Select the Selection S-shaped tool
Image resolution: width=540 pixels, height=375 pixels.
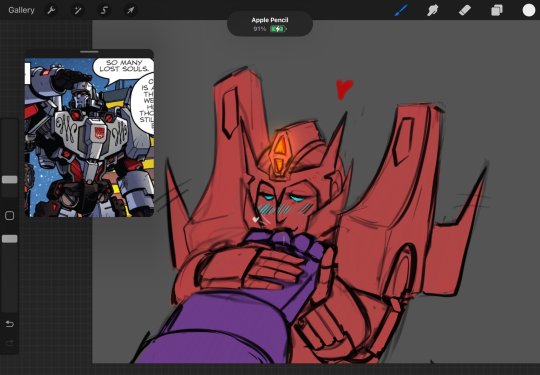coord(104,10)
